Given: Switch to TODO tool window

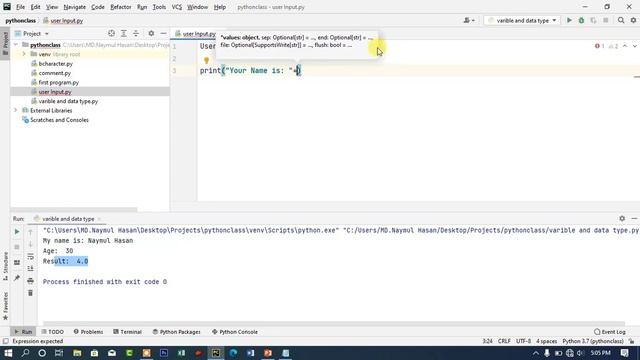Looking at the screenshot, I should (x=53, y=332).
